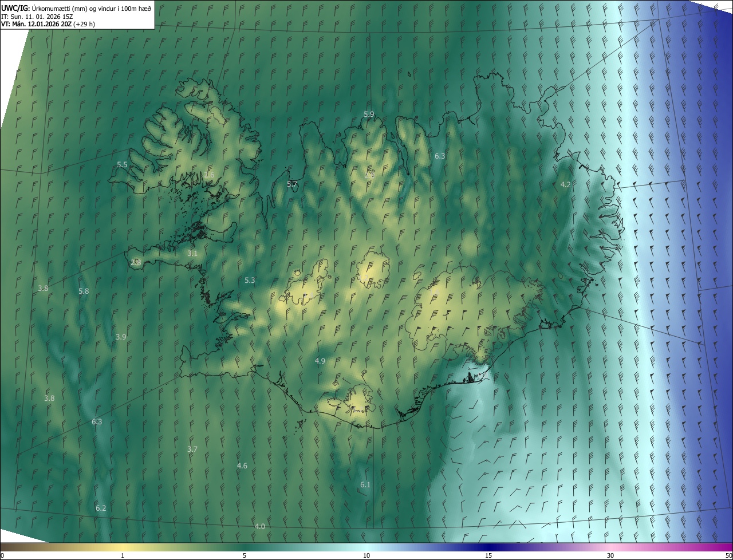Click the map value 4.2
Screen dimensions: 733x560
coord(566,184)
